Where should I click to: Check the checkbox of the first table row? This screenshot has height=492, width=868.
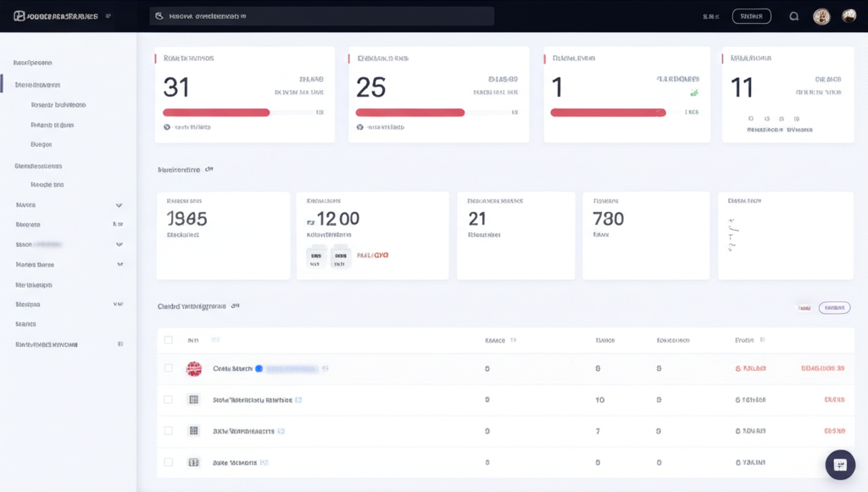point(166,369)
